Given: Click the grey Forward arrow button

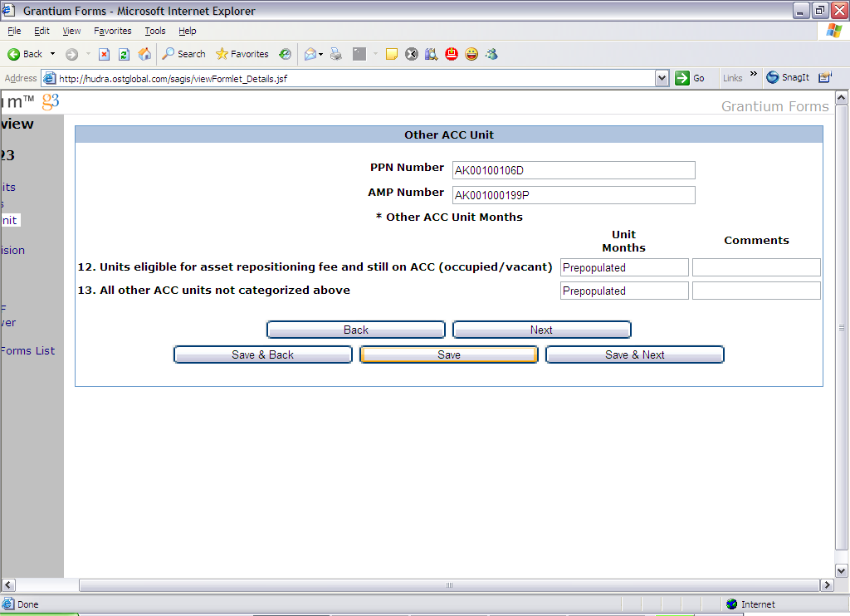Looking at the screenshot, I should 71,54.
